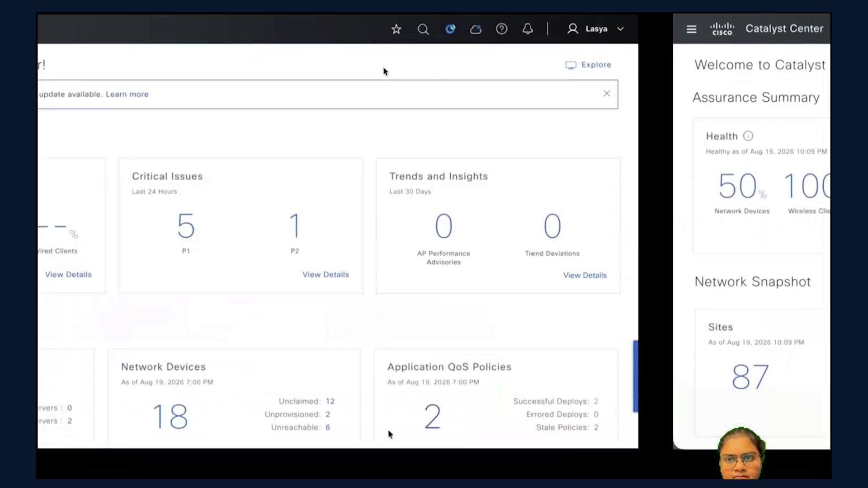868x488 pixels.
Task: Click the Errored Deploys value
Action: (x=596, y=414)
